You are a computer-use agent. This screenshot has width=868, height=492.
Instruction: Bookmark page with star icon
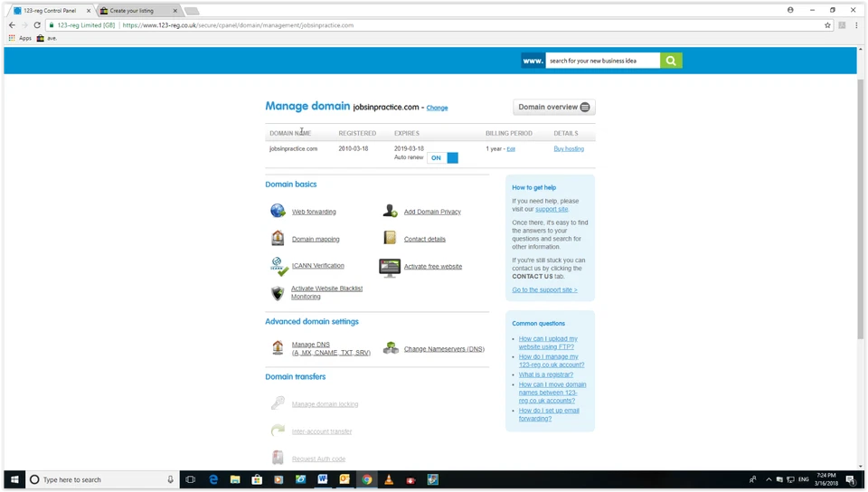click(x=827, y=25)
